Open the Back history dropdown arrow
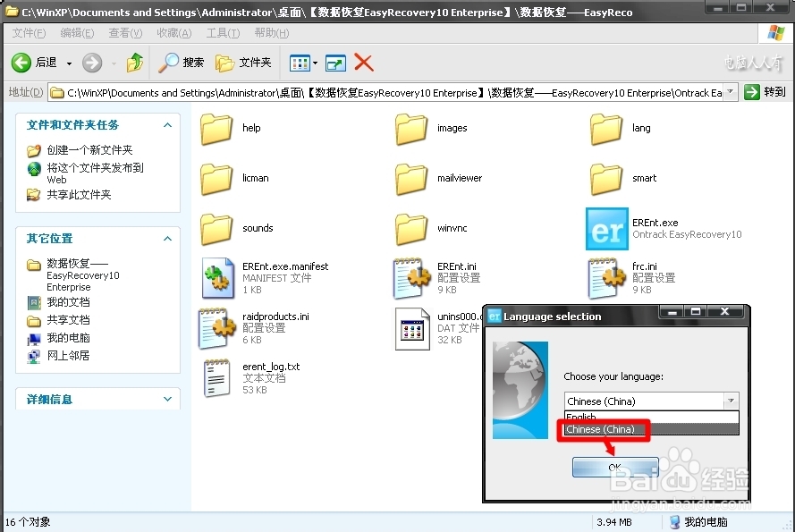795x532 pixels. [x=69, y=63]
